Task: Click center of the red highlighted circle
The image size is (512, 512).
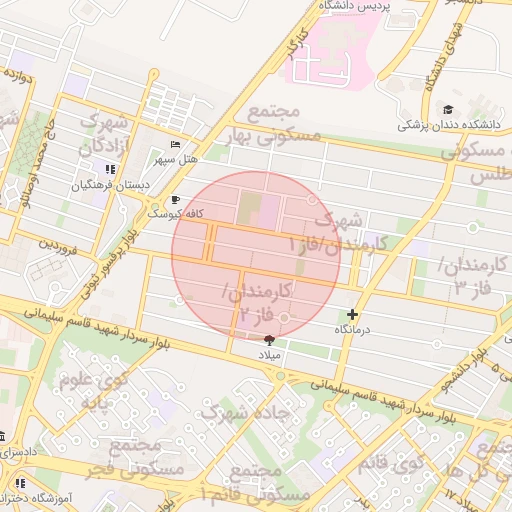Action: (x=256, y=255)
